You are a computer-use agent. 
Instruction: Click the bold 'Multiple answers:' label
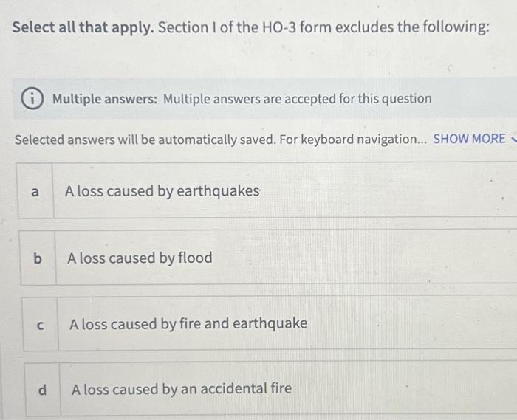point(105,99)
